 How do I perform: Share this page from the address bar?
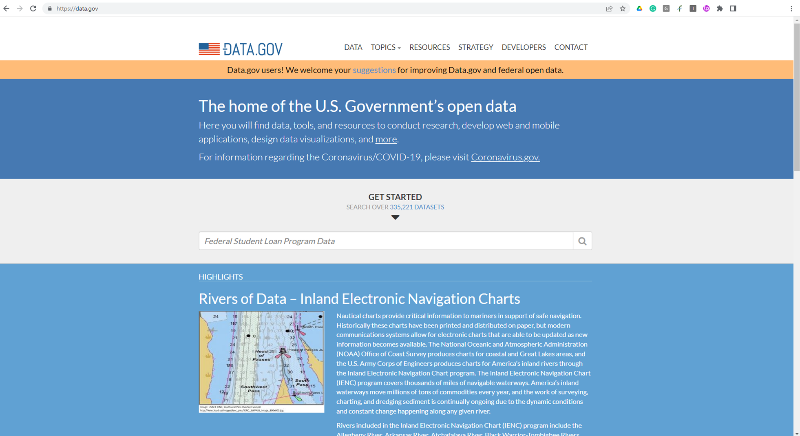(x=609, y=9)
